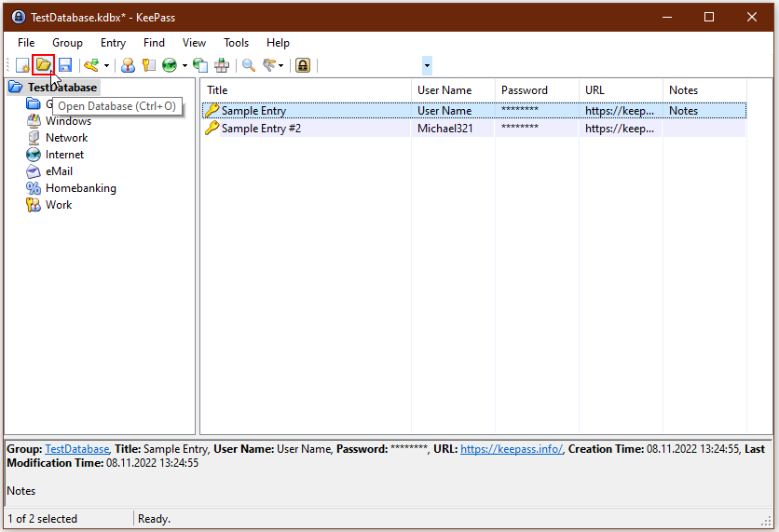
Task: Select the eMail group
Action: click(x=59, y=171)
